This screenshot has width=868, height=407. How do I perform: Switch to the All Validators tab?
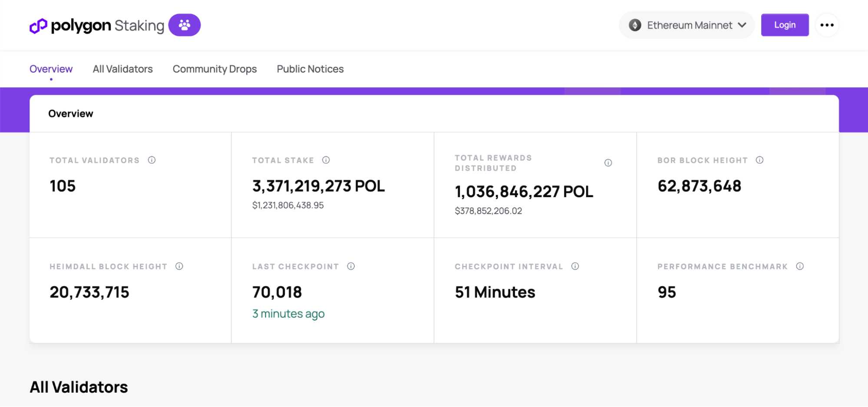122,69
